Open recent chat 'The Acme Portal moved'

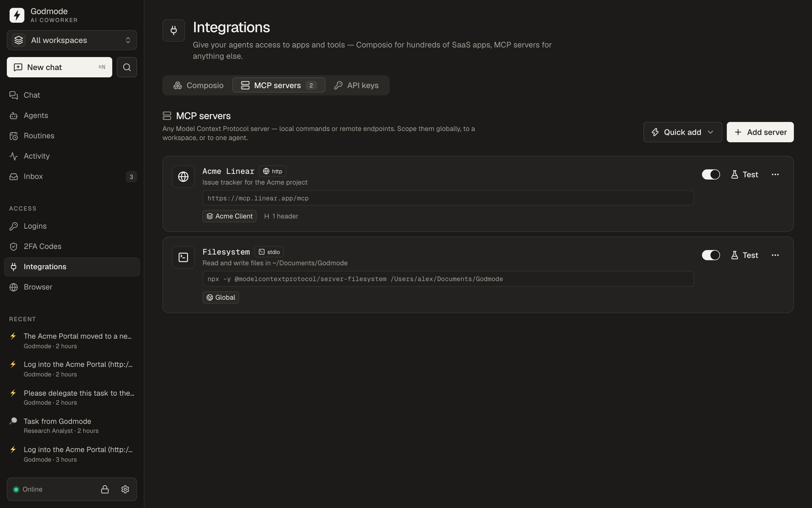[x=72, y=341]
